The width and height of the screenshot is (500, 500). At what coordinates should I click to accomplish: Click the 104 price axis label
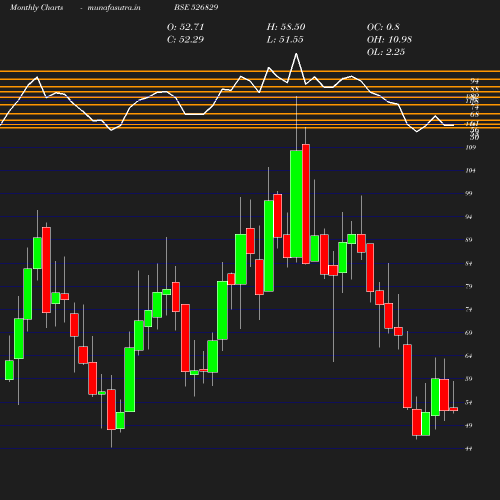pos(470,171)
